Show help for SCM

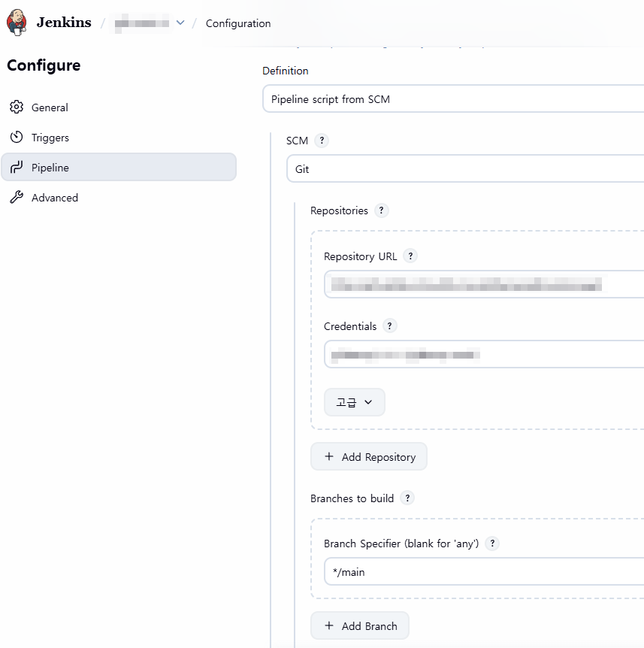[322, 141]
